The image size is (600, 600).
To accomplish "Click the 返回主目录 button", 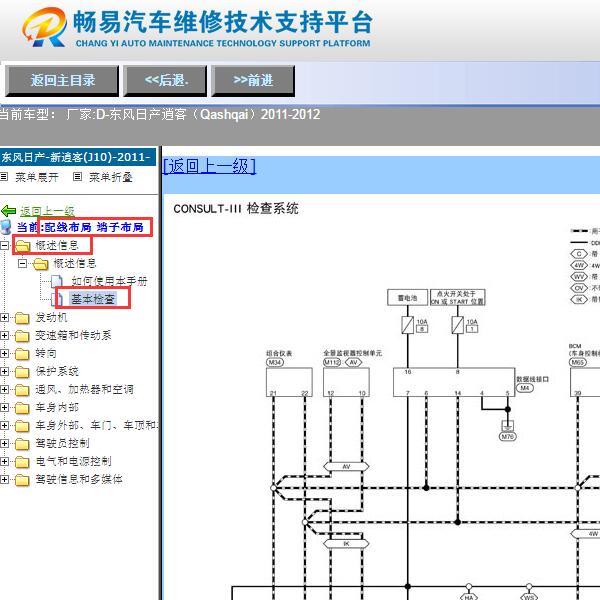I will point(62,80).
